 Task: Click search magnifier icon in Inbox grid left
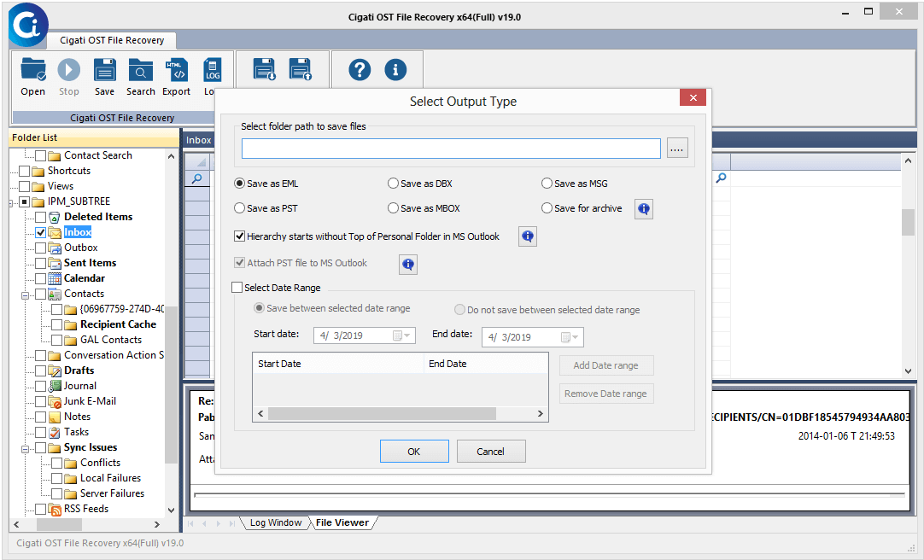tap(196, 178)
